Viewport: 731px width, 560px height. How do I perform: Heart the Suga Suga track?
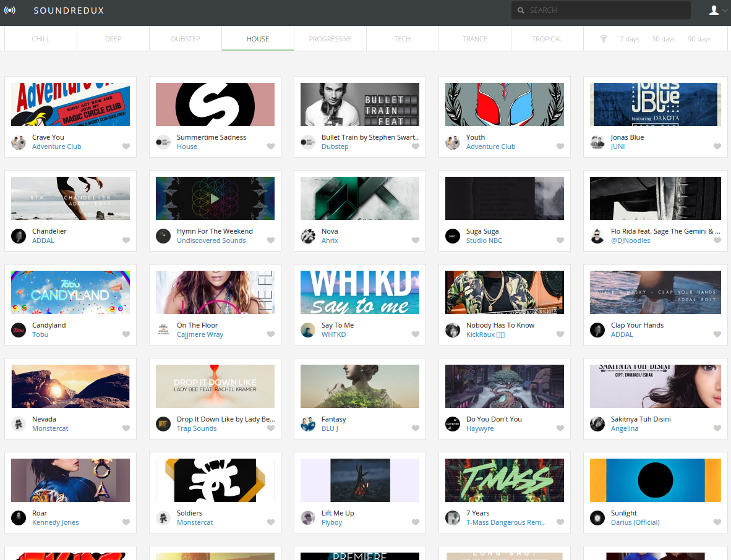pos(560,240)
